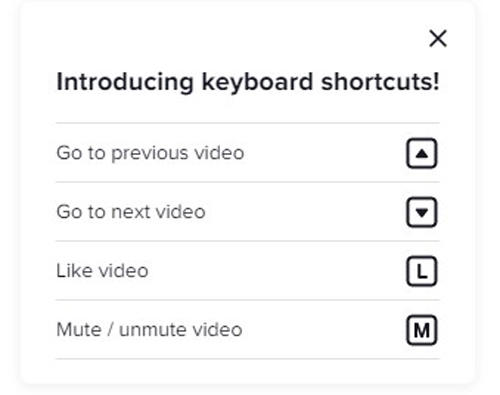The width and height of the screenshot is (500, 395).
Task: Click the up arrow key icon
Action: pos(422,153)
